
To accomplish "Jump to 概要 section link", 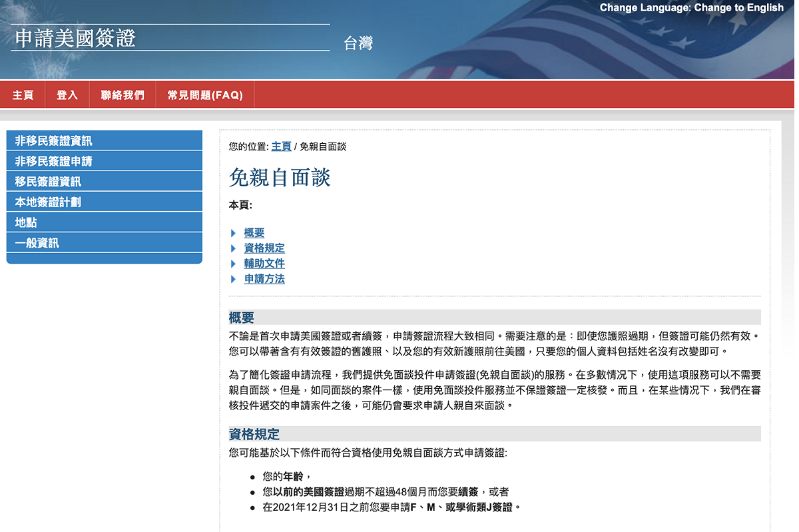I will 254,233.
